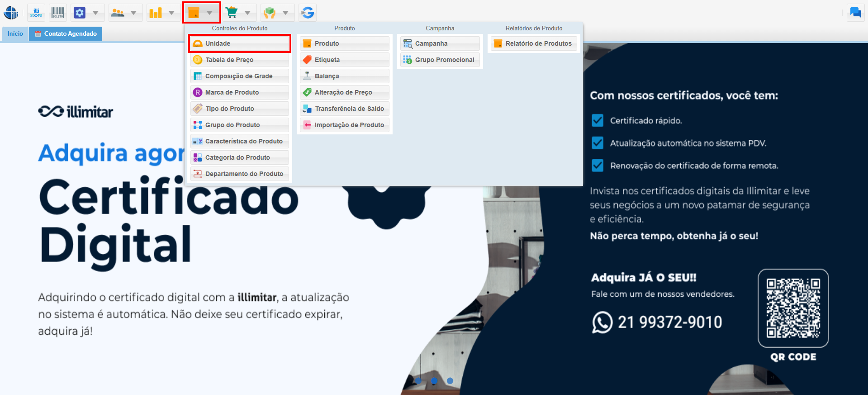
Task: Expand the dropdown arrow beside shopping cart
Action: click(x=247, y=13)
